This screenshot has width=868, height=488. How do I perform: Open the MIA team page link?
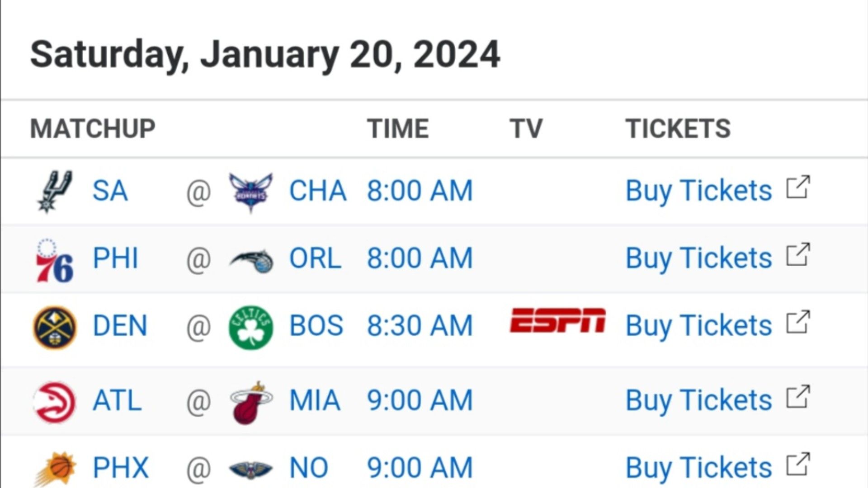click(315, 400)
